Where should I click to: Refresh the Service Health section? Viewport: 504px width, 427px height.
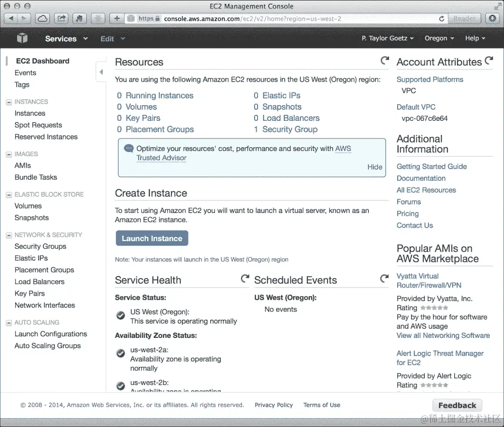245,278
